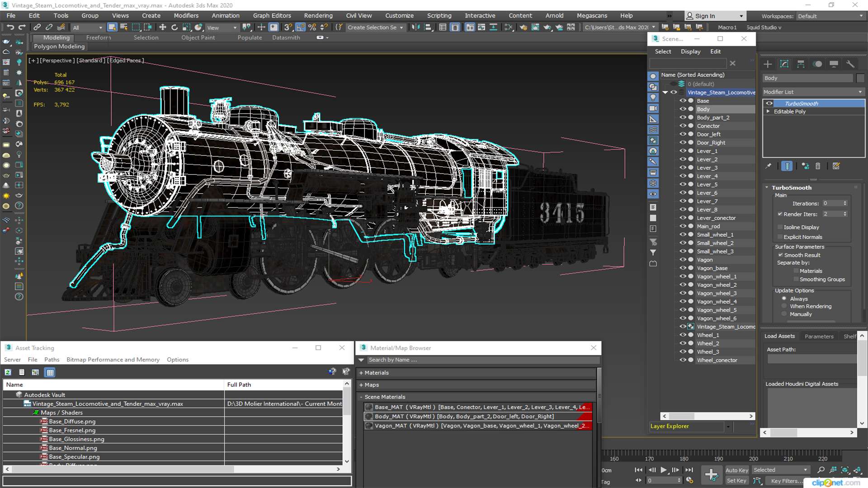Open Time Configuration clock icon
The image size is (868, 488).
point(689,480)
